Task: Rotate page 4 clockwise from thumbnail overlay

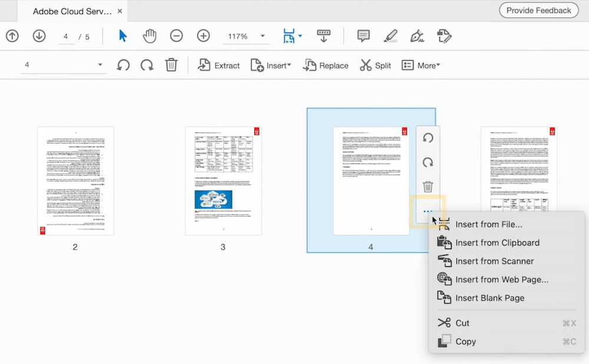Action: (428, 162)
